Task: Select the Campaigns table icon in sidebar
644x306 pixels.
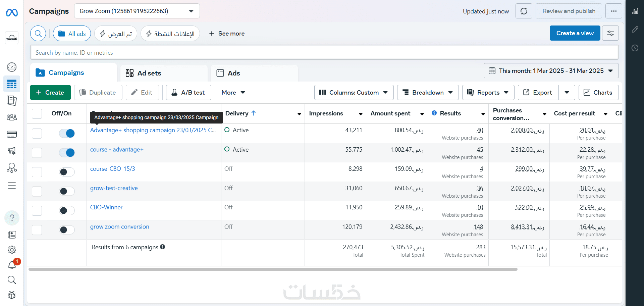Action: (12, 84)
